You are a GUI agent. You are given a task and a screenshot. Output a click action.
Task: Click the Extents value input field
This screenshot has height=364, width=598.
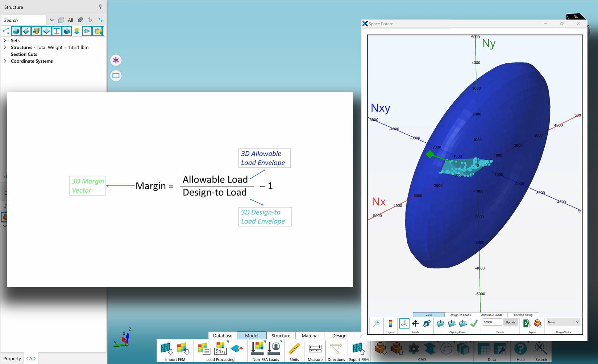492,322
